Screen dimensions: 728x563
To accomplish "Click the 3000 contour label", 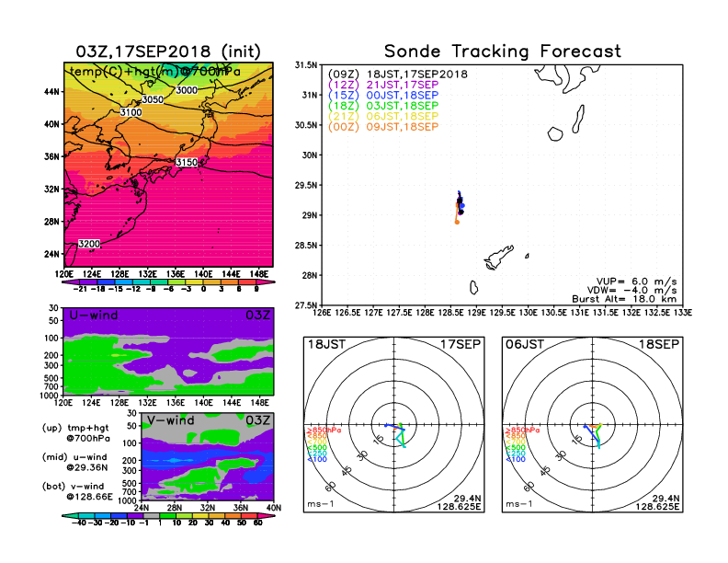I will 187,90.
